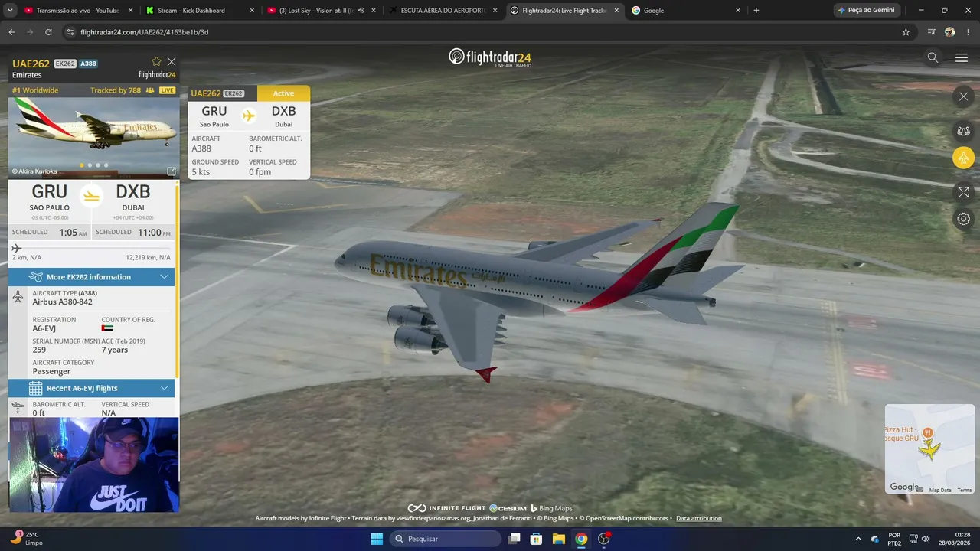
Task: Open the network icon in system tray
Action: (915, 539)
